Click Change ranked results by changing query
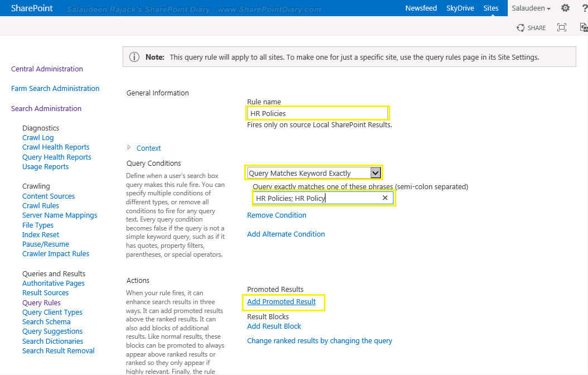This screenshot has height=375, width=588. (319, 340)
